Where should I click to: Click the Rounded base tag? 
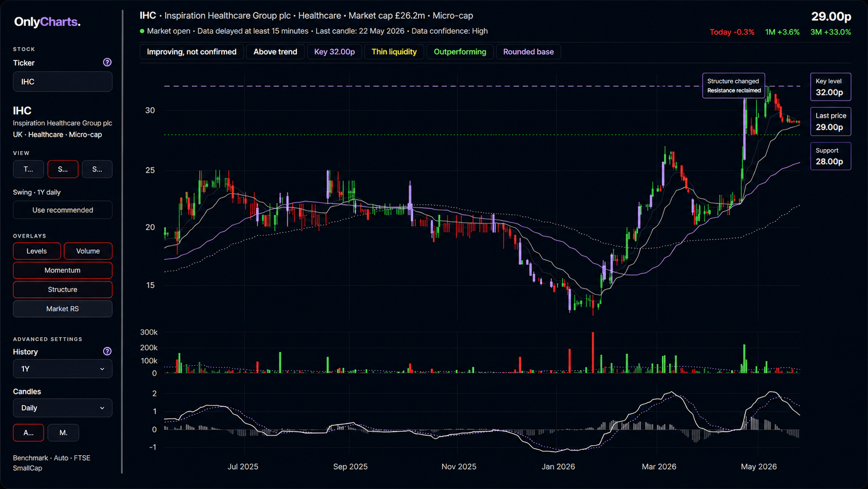point(528,52)
